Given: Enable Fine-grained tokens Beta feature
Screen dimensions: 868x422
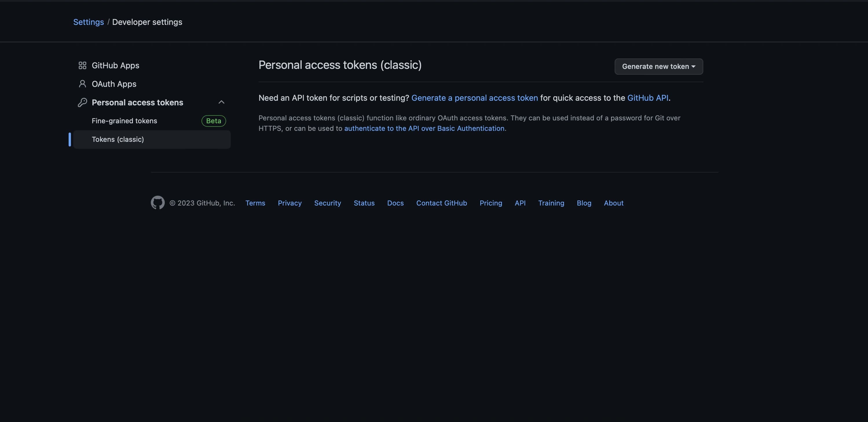Looking at the screenshot, I should [150, 120].
